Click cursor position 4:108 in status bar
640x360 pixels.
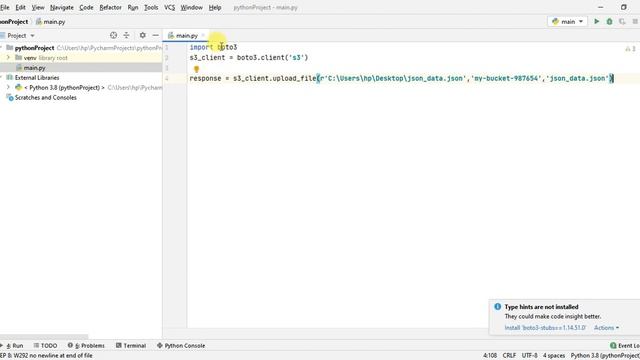[490, 356]
